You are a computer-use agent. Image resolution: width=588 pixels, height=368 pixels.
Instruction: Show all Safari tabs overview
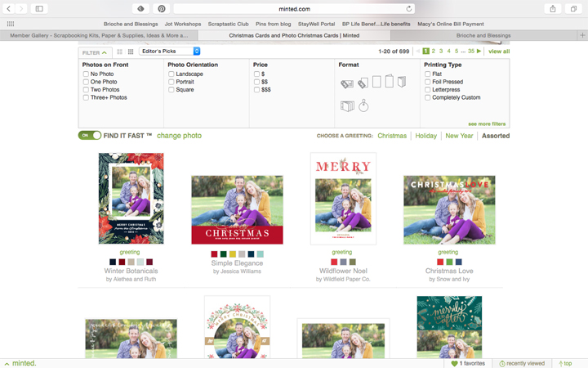pyautogui.click(x=573, y=9)
